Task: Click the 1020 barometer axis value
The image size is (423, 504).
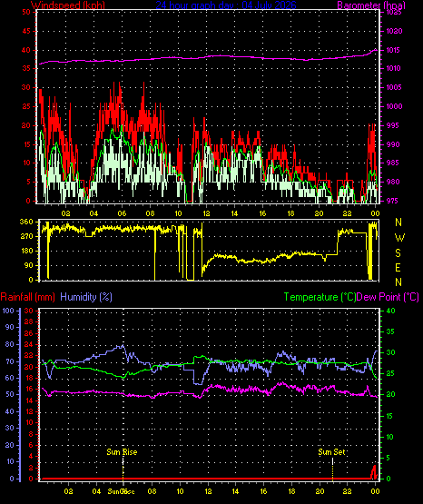Action: 394,31
